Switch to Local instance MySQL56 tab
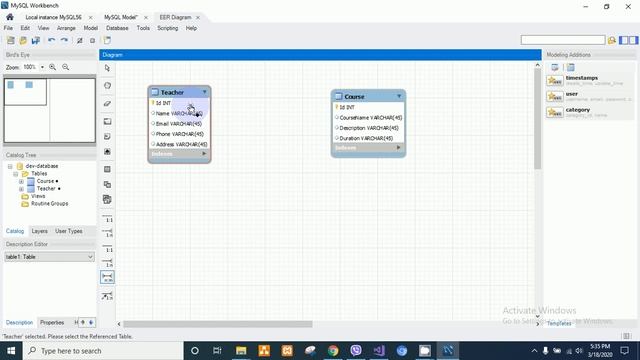Viewport: 640px width, 360px height. [x=53, y=17]
